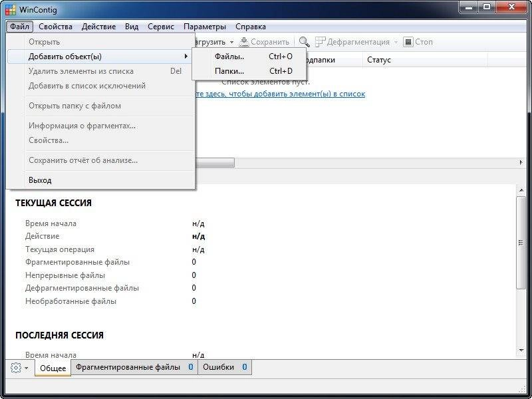Minimize the WinContig window
532x399 pixels.
469,7
